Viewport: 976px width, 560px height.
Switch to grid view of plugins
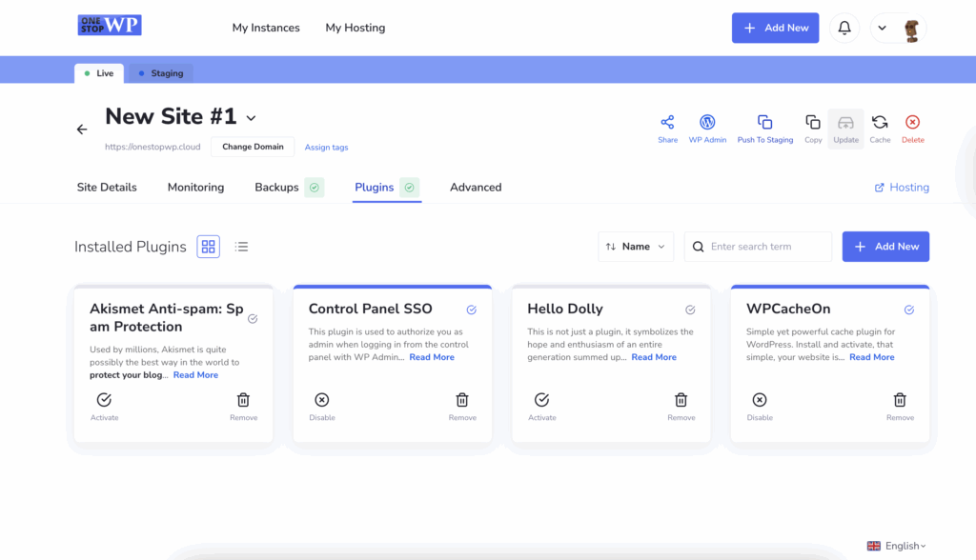tap(209, 247)
